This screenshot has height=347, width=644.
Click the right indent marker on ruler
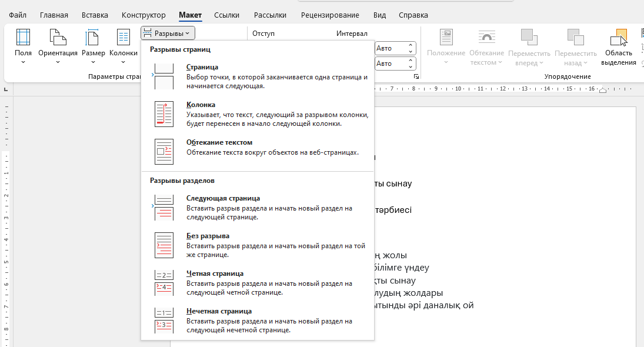[602, 90]
